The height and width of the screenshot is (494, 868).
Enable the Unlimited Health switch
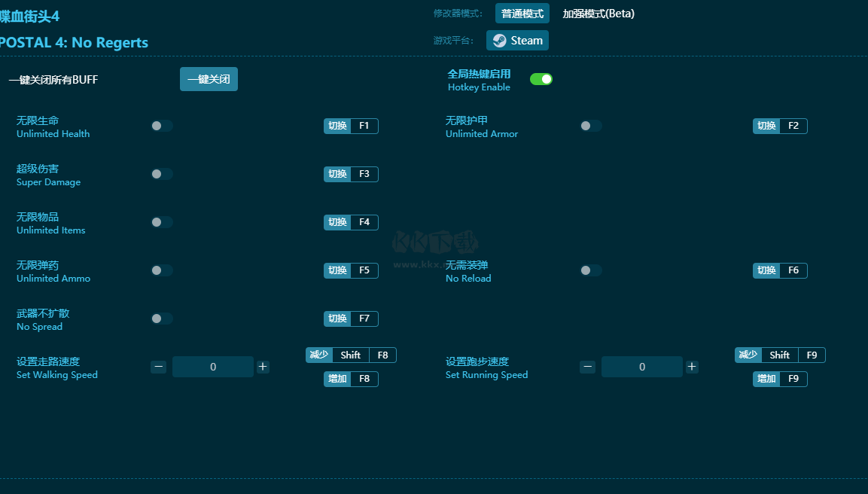click(162, 126)
